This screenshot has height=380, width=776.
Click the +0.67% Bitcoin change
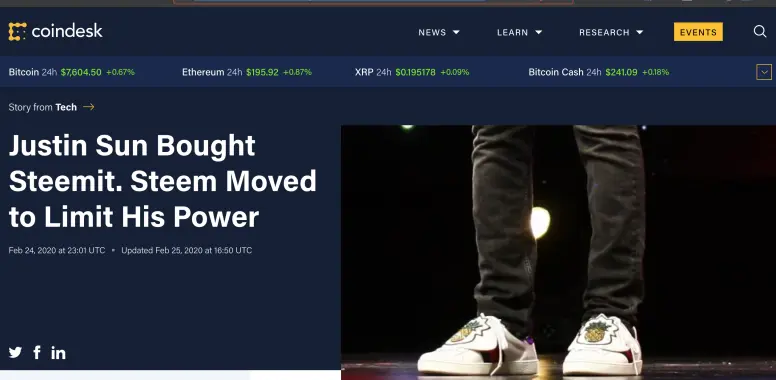120,72
